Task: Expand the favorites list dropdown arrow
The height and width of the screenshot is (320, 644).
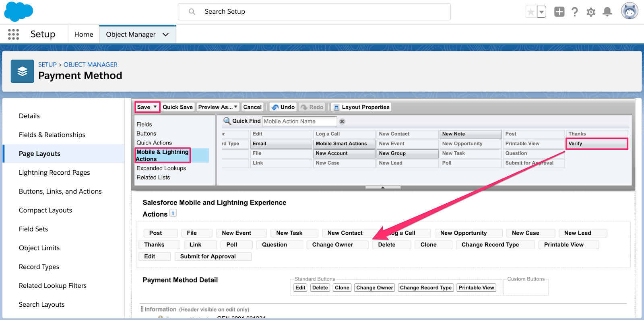Action: tap(542, 12)
